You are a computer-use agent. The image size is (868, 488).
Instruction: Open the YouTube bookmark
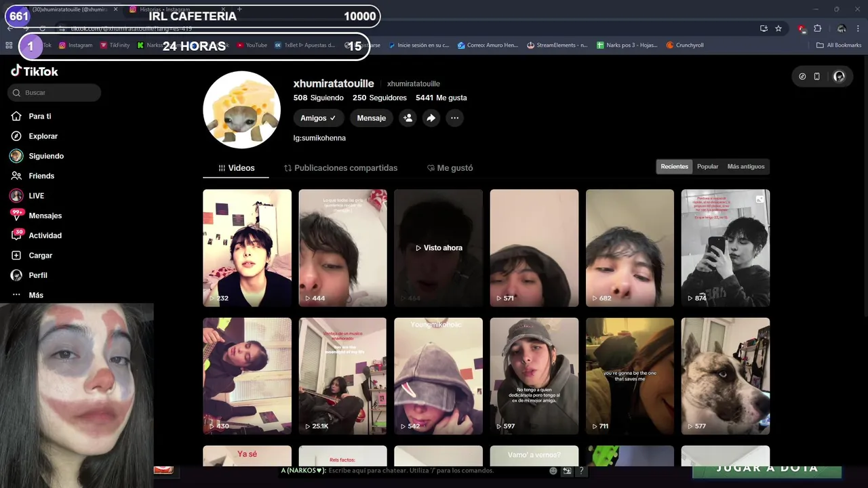coord(252,45)
